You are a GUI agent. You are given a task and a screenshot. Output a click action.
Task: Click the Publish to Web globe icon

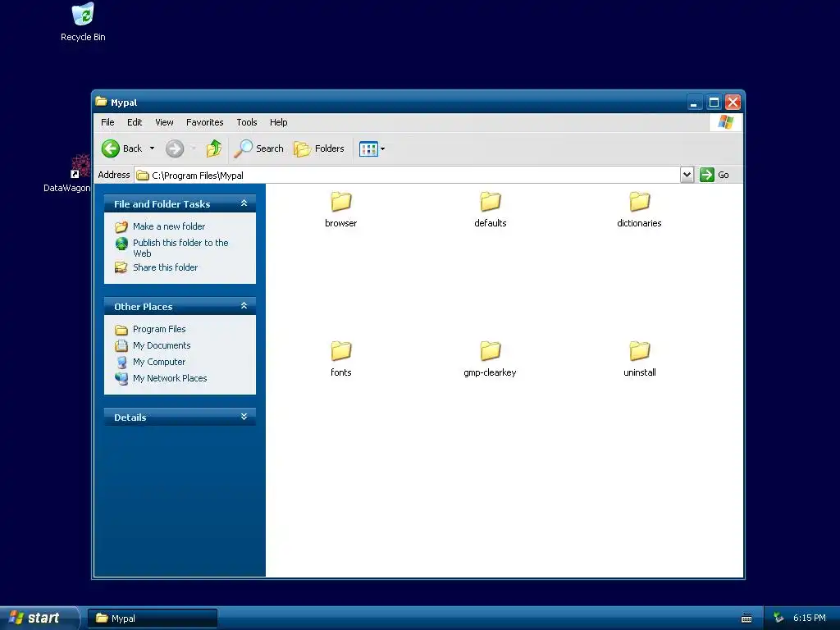click(121, 244)
